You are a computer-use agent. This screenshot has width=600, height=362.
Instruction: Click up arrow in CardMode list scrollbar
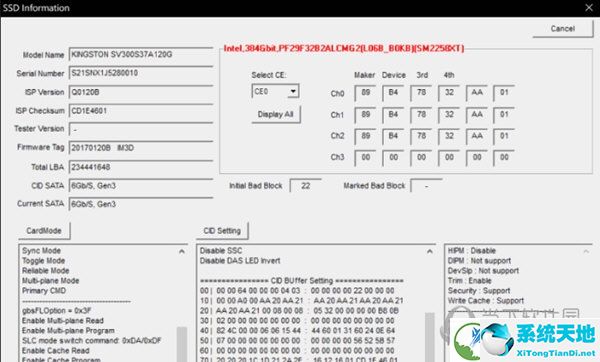tap(182, 251)
